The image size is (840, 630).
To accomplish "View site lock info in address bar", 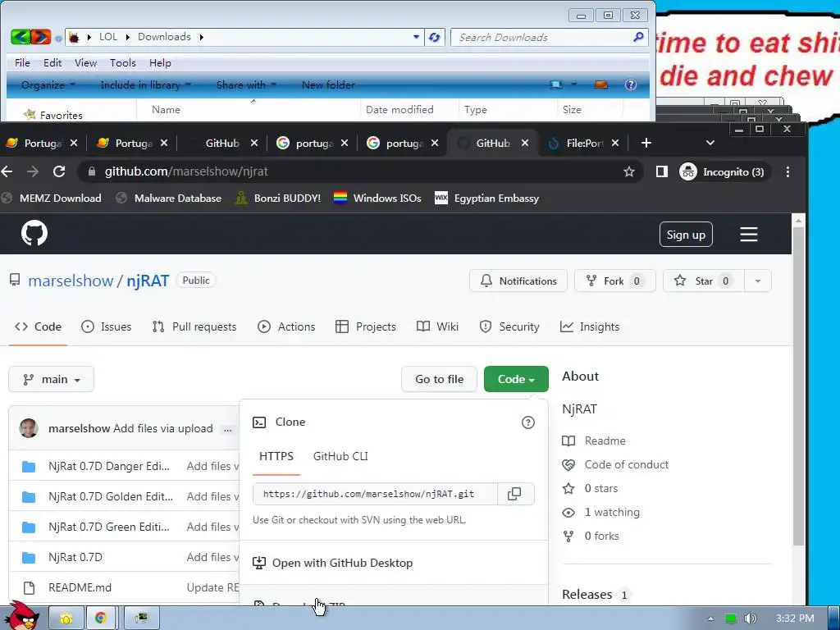I will [x=92, y=171].
